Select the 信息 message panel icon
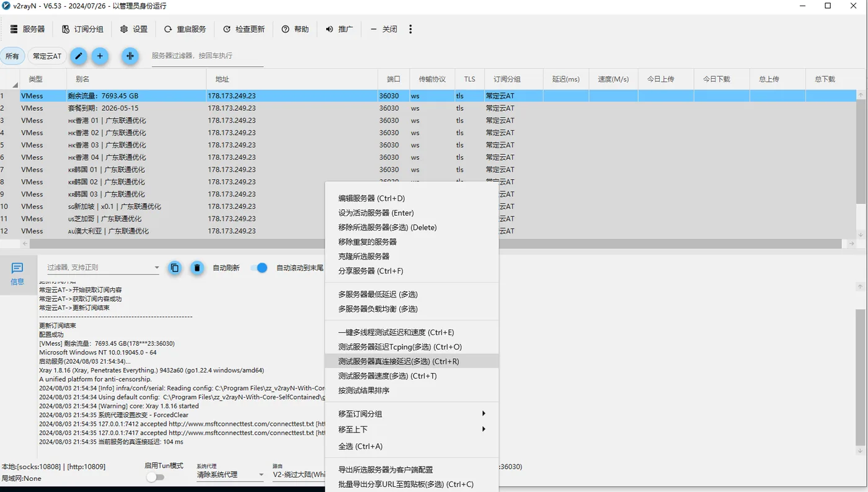 17,274
